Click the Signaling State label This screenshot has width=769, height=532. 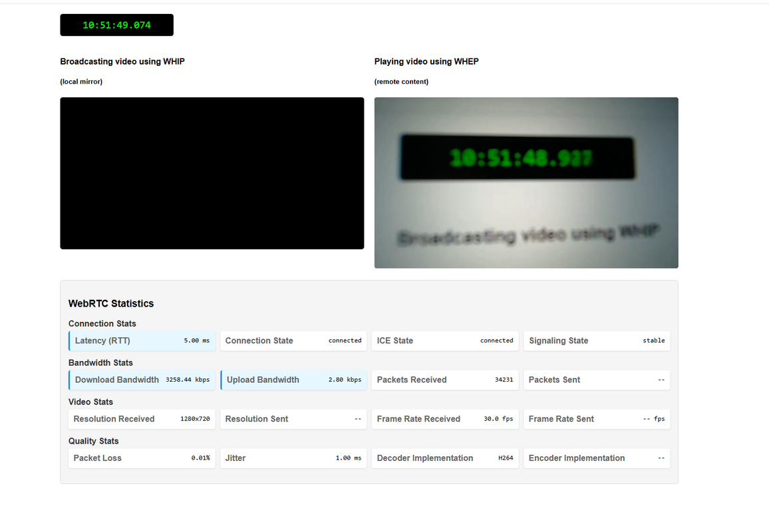point(558,340)
